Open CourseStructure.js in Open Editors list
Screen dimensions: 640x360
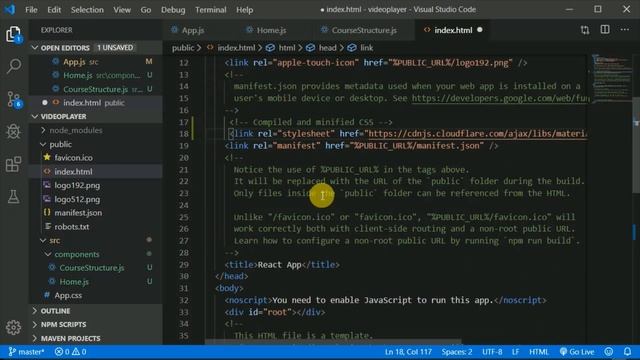[x=95, y=89]
